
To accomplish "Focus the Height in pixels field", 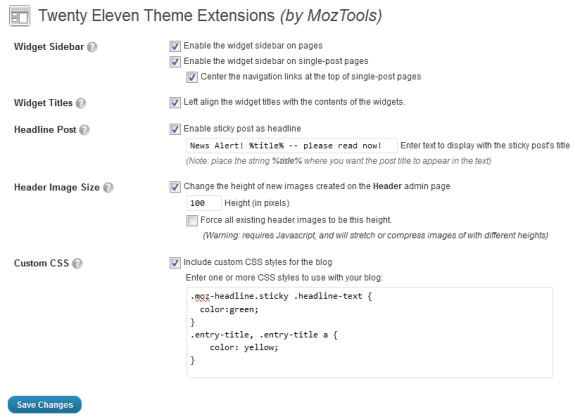I will [x=204, y=203].
